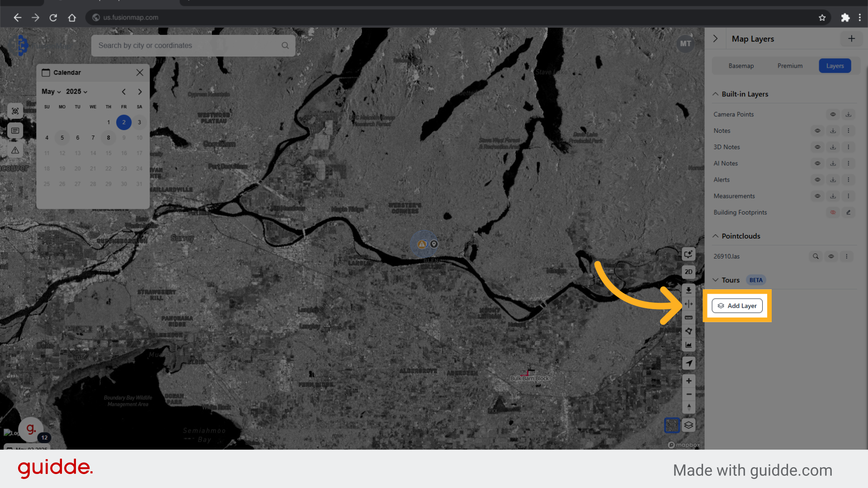
Task: Open more options for 3D Notes layer
Action: pos(848,147)
